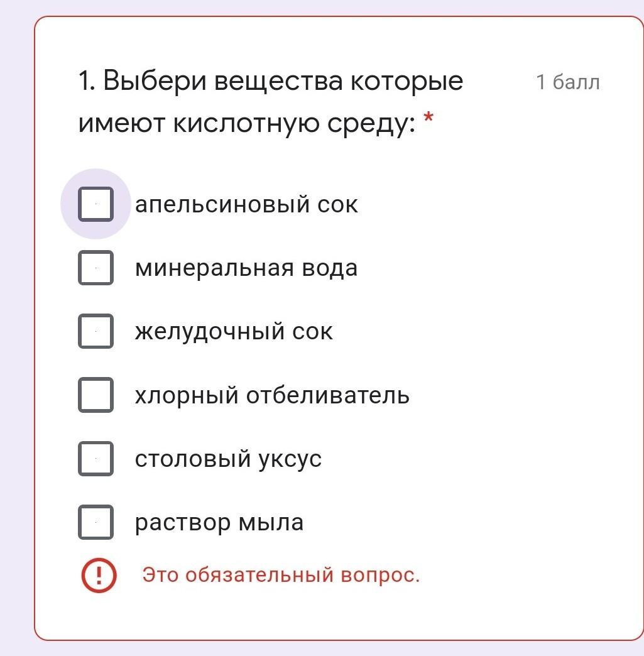
Task: Click the '1 балл' points label
Action: (568, 82)
